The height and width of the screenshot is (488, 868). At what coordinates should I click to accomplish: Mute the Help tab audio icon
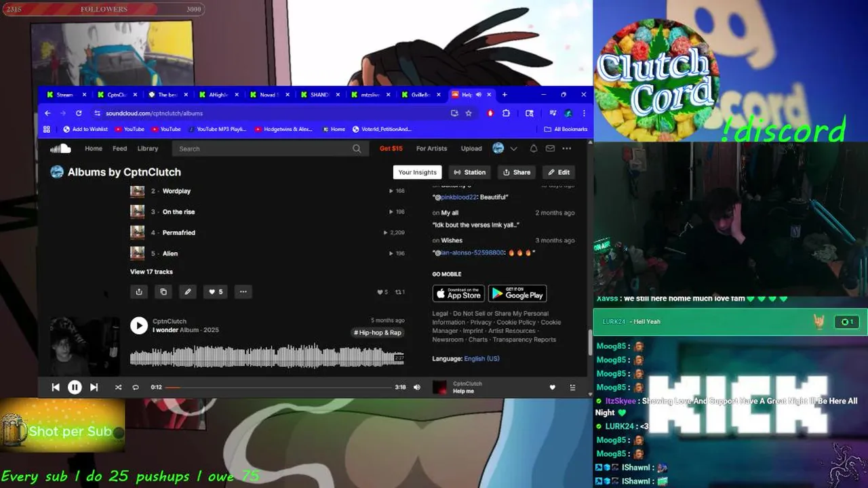pos(479,94)
